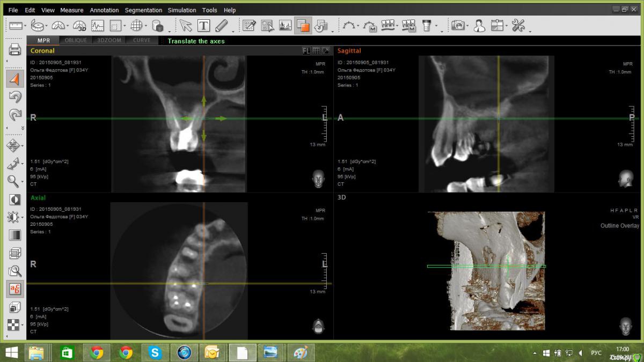Open the Segmentation menu

coord(143,10)
